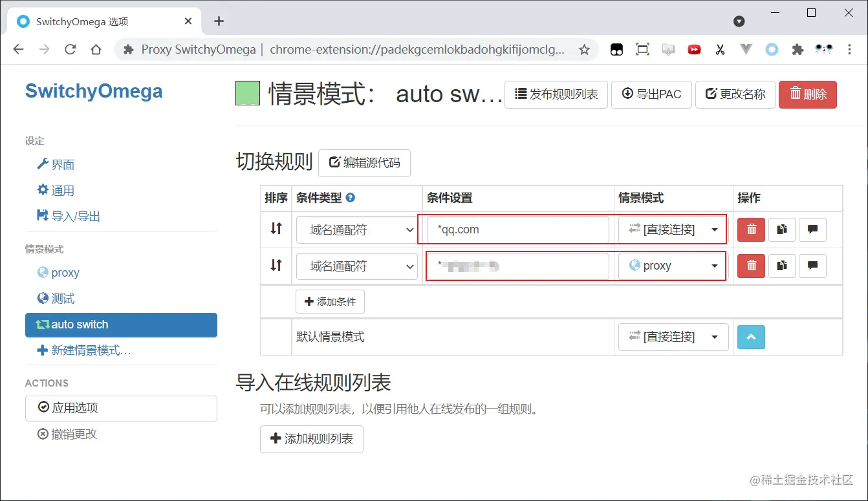Click the SwitchyOmega logo link
The image size is (868, 501).
coord(94,91)
